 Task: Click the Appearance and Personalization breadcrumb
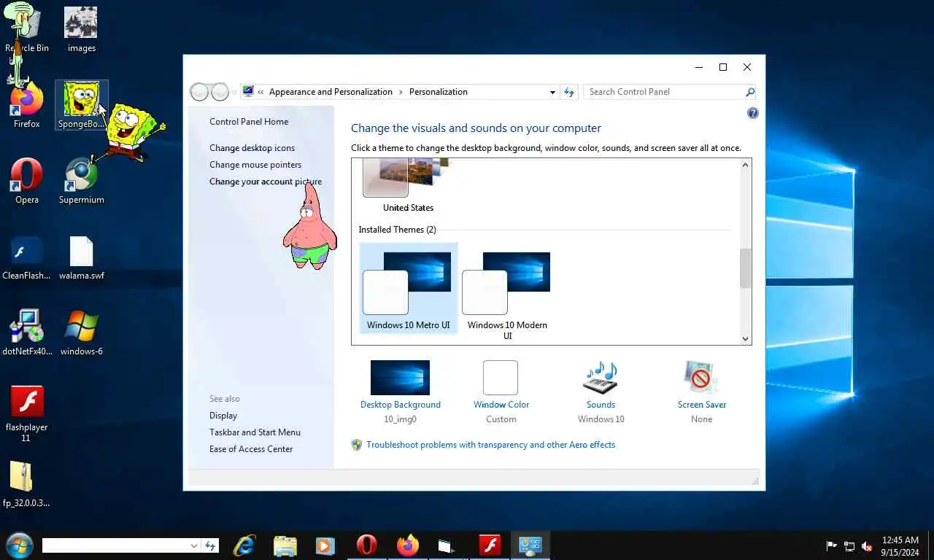tap(331, 92)
